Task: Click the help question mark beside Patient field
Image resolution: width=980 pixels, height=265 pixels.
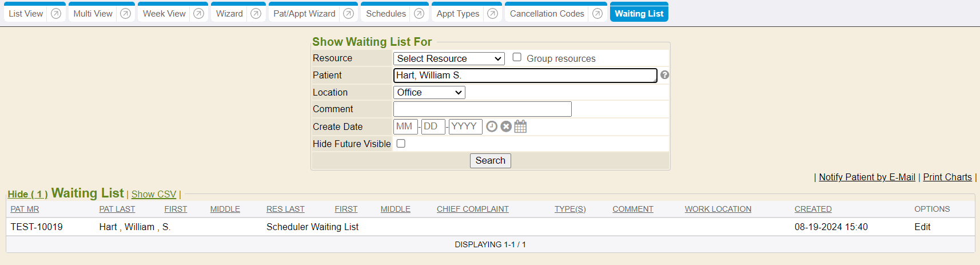Action: pyautogui.click(x=664, y=75)
